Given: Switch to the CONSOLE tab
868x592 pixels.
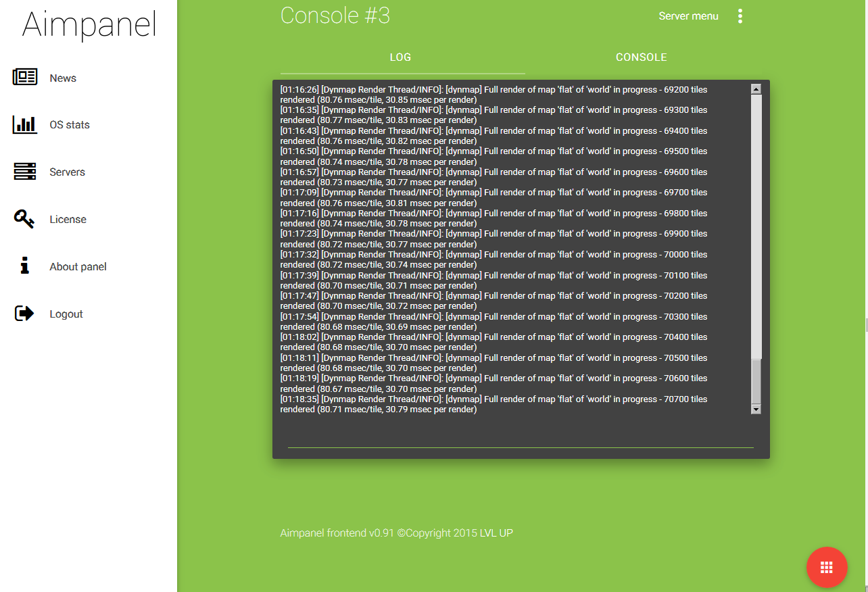Looking at the screenshot, I should (641, 57).
